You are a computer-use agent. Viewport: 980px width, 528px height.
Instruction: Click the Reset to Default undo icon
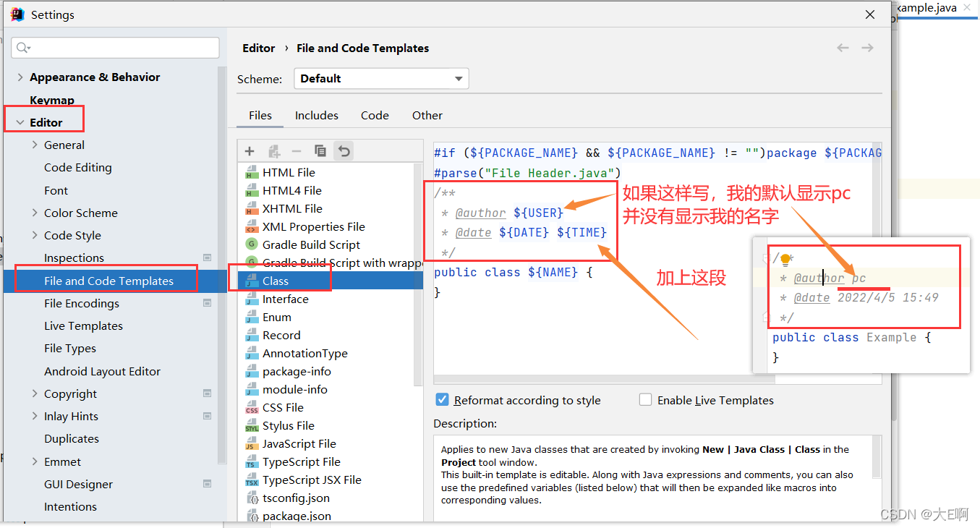tap(344, 151)
